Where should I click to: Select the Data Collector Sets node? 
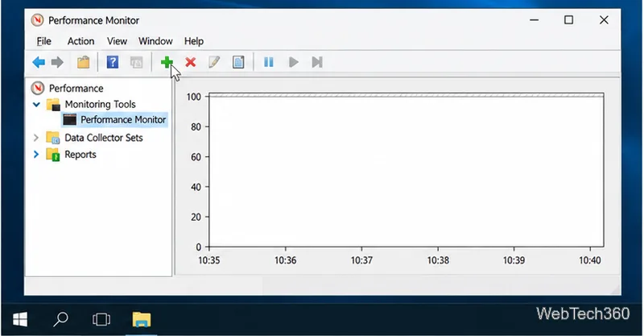104,138
